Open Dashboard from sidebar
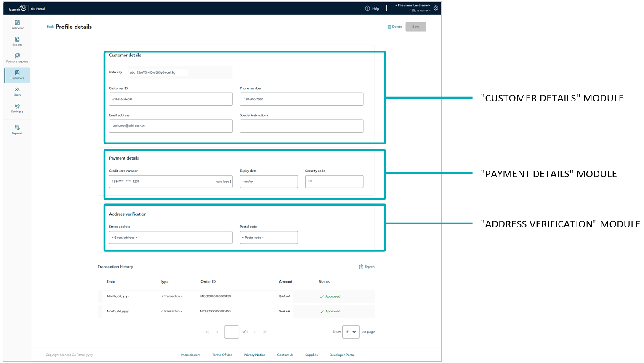 click(x=17, y=25)
